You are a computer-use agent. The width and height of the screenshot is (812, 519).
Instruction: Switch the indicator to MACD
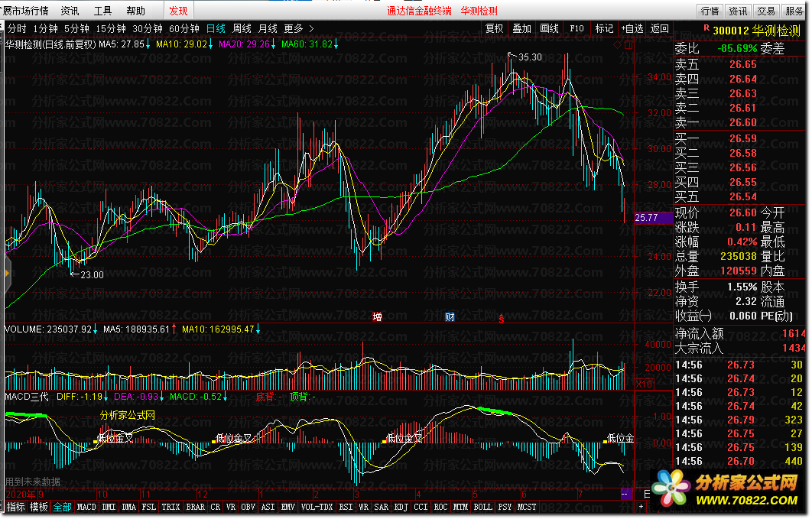(x=86, y=507)
